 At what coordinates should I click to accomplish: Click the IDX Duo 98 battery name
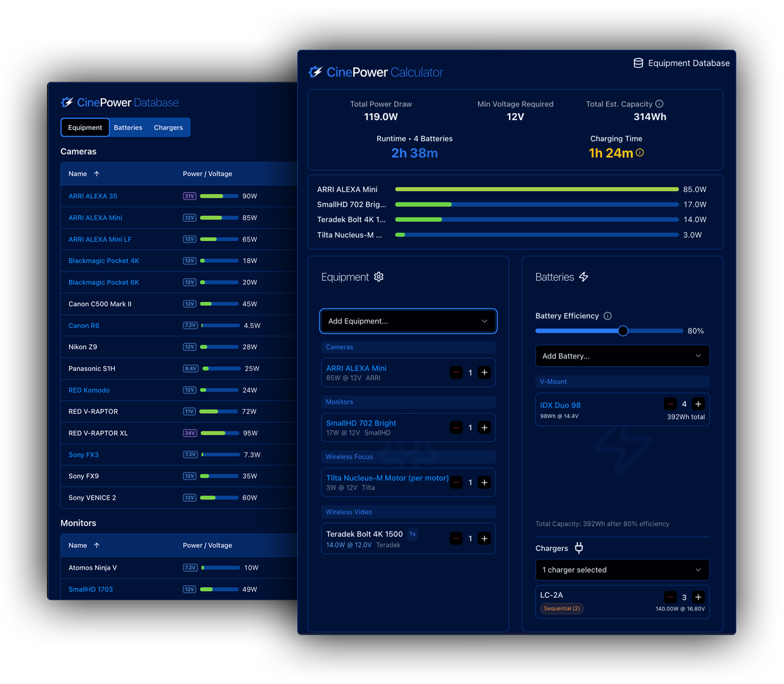click(560, 405)
